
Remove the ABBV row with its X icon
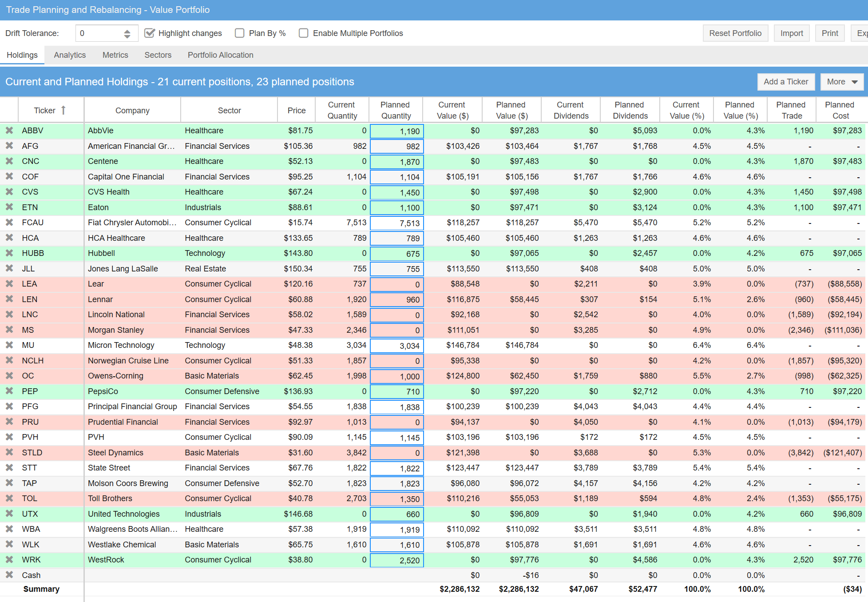point(9,131)
